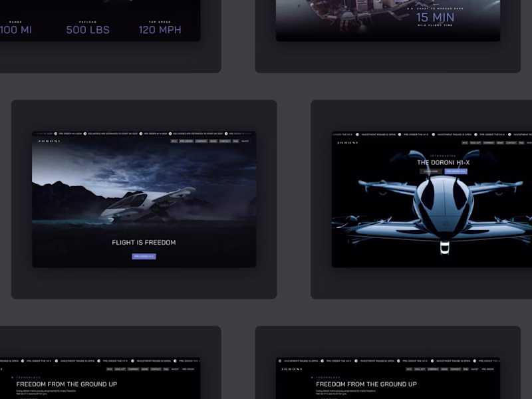Click the '15 MIN' flight time text

[x=435, y=17]
